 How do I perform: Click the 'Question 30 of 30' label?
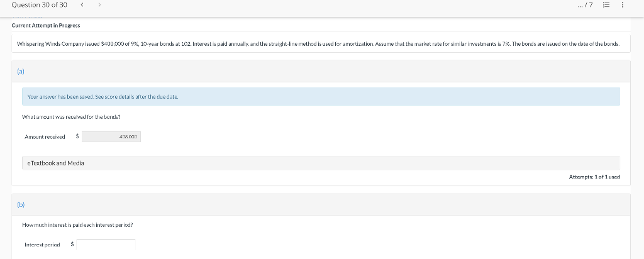[x=40, y=5]
